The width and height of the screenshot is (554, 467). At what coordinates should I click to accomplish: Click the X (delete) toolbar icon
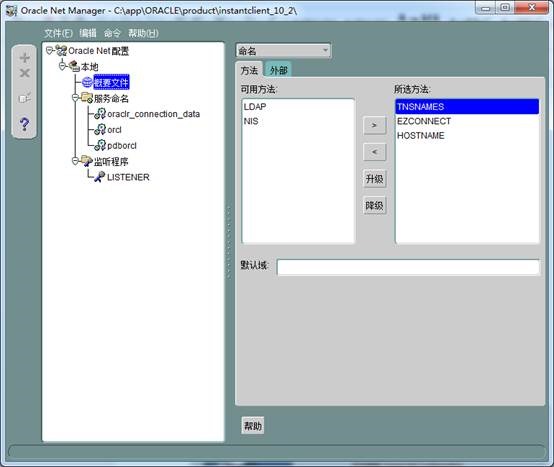tap(24, 73)
